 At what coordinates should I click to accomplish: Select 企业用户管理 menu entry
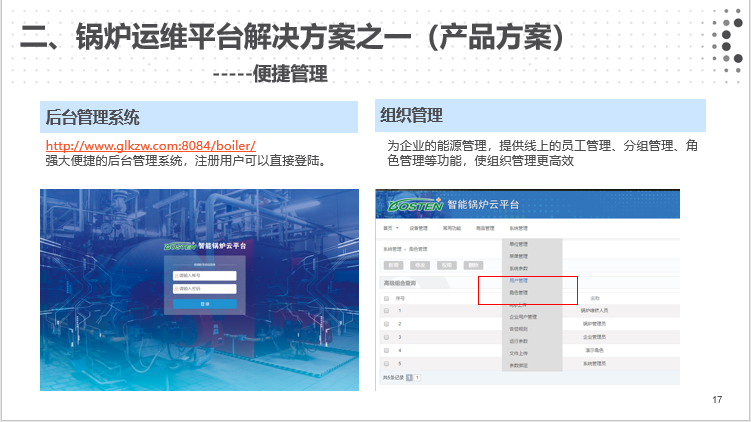tap(524, 316)
